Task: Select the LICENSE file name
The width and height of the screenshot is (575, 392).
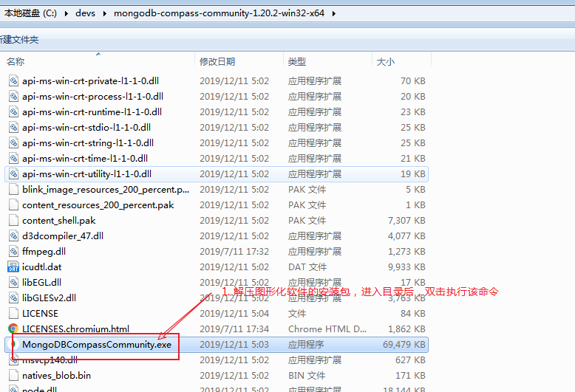Action: [x=40, y=314]
